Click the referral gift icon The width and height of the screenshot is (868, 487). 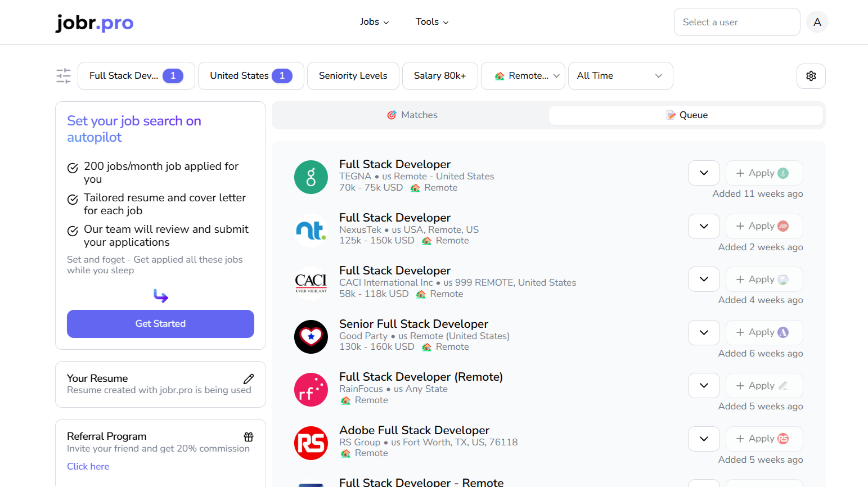pos(248,437)
